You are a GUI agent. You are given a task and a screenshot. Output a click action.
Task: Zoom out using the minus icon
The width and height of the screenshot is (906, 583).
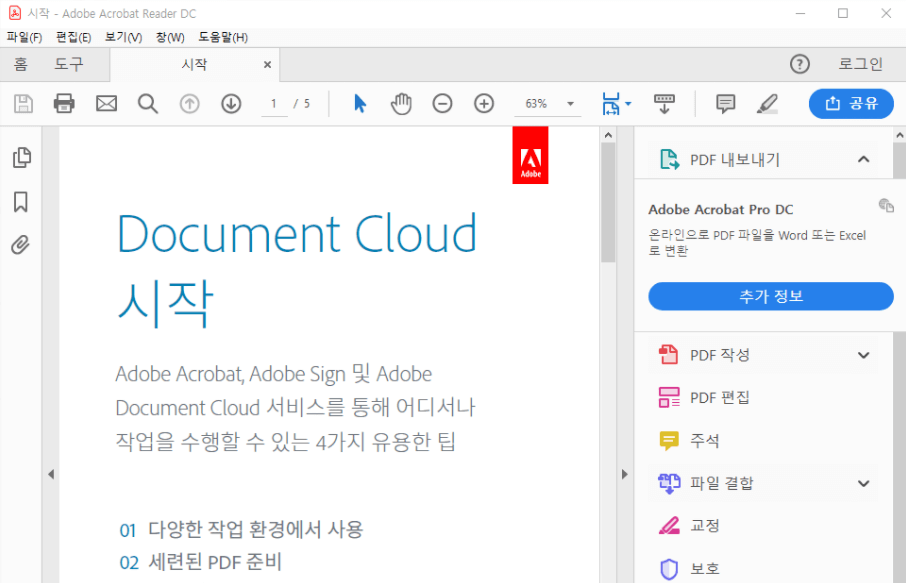pyautogui.click(x=442, y=103)
